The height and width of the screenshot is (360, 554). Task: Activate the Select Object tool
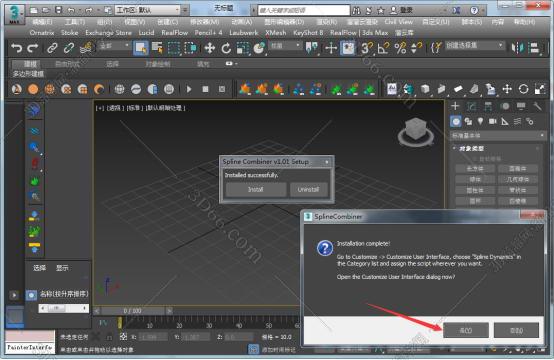coord(141,48)
